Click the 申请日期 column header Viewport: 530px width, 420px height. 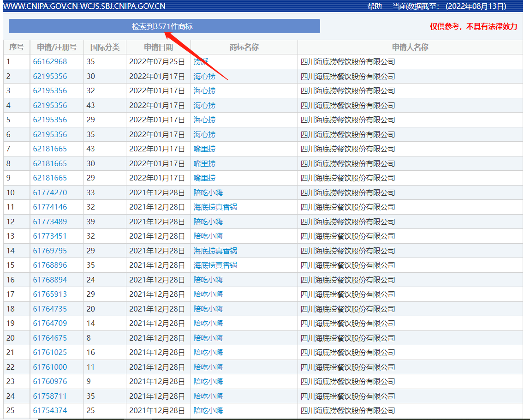click(158, 47)
